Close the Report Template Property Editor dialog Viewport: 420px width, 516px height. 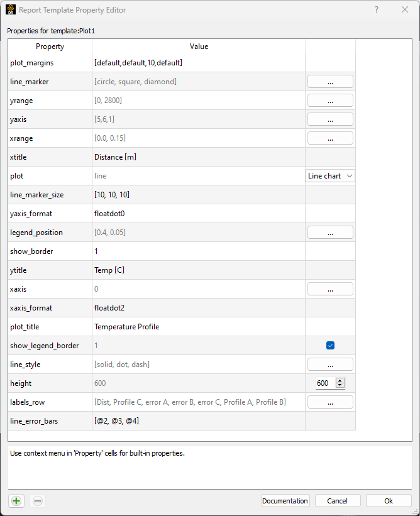405,9
